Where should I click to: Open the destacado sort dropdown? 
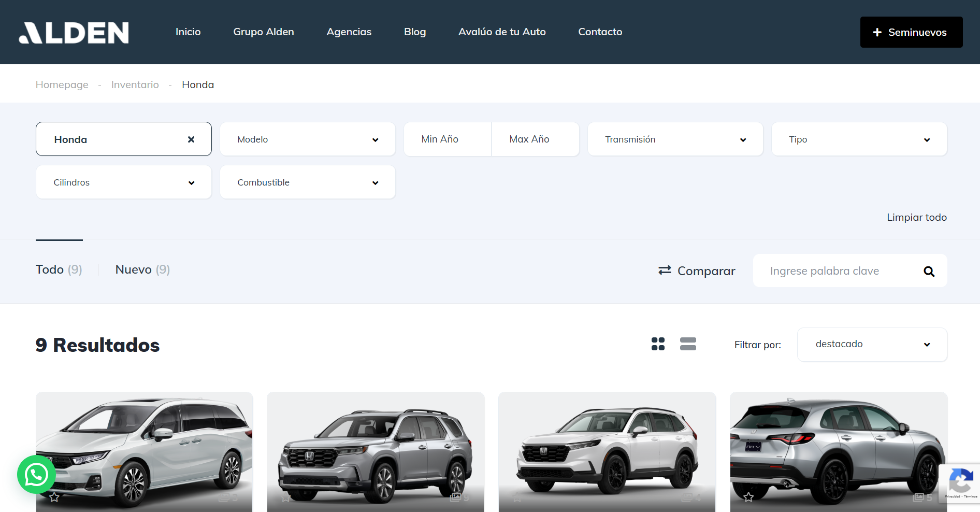click(x=872, y=345)
